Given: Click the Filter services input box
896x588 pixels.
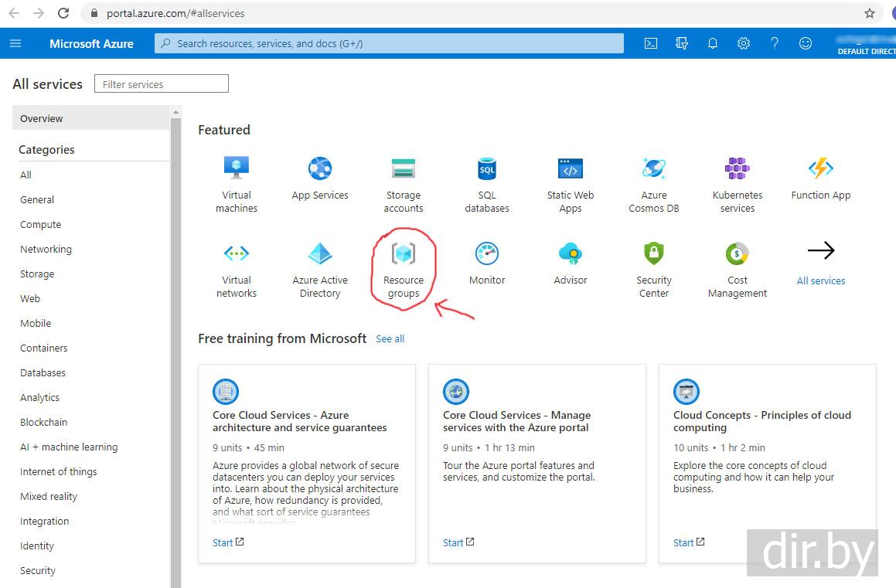Looking at the screenshot, I should tap(161, 84).
